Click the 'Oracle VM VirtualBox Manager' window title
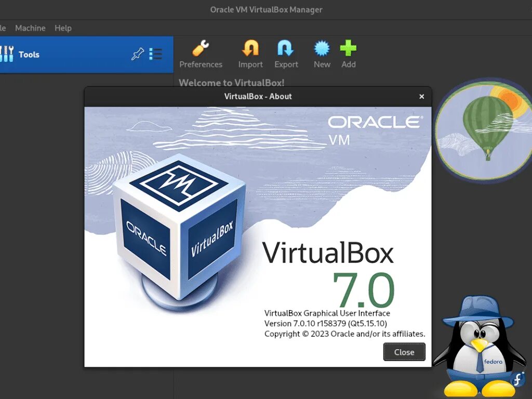This screenshot has height=399, width=532. coord(267,9)
